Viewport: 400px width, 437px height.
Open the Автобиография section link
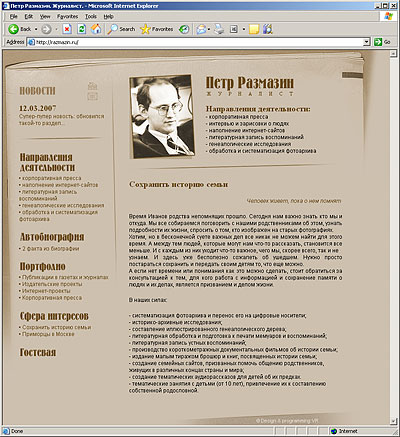[52, 237]
